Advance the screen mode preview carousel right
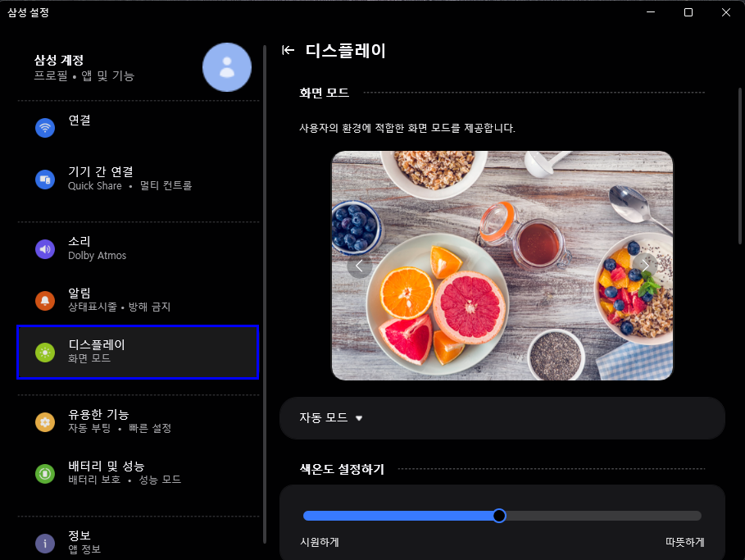This screenshot has width=745, height=560. (x=646, y=265)
